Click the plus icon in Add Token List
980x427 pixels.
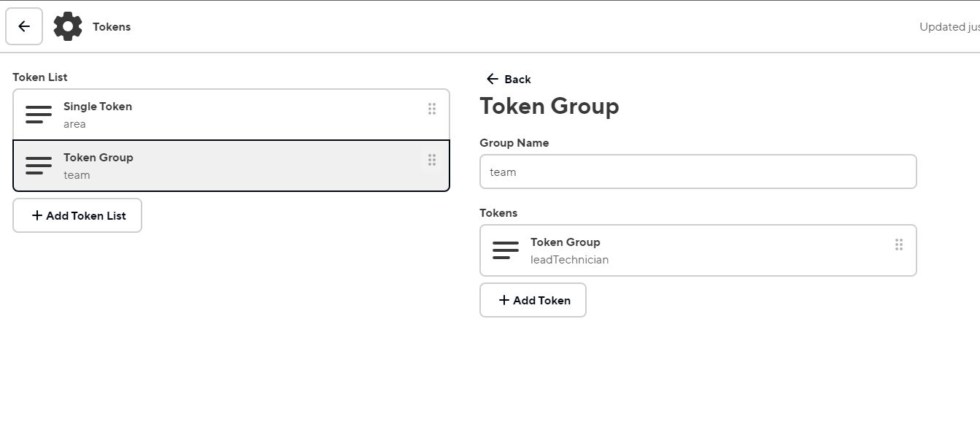point(37,215)
